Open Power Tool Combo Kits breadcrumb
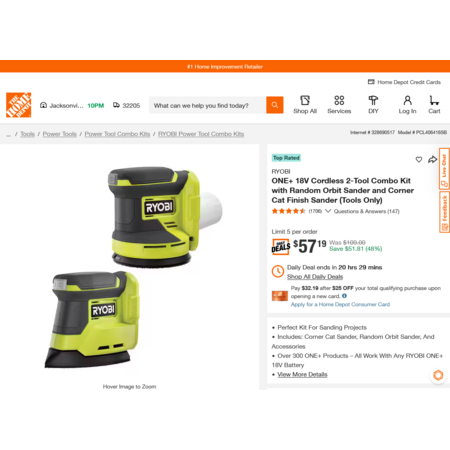The image size is (450, 450). point(117,134)
